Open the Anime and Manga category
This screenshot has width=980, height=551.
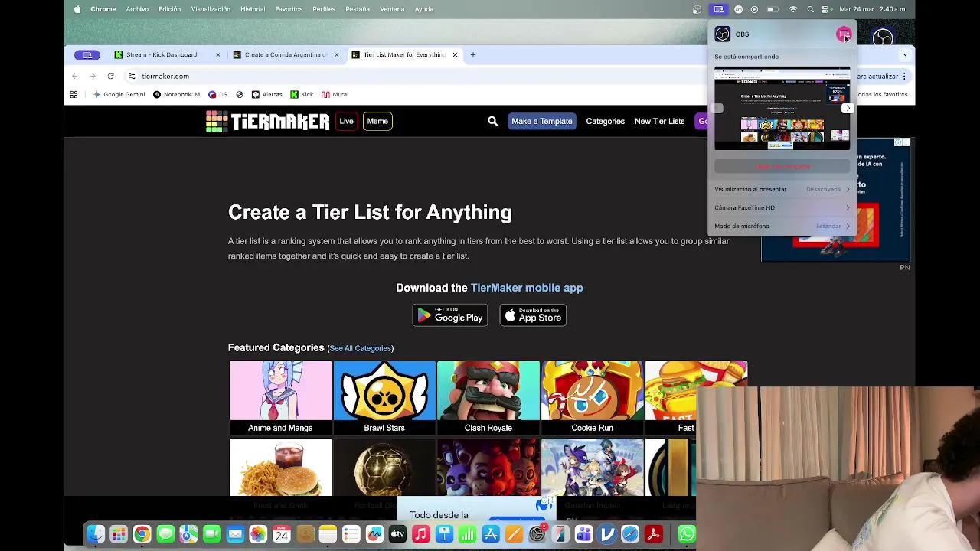(280, 398)
